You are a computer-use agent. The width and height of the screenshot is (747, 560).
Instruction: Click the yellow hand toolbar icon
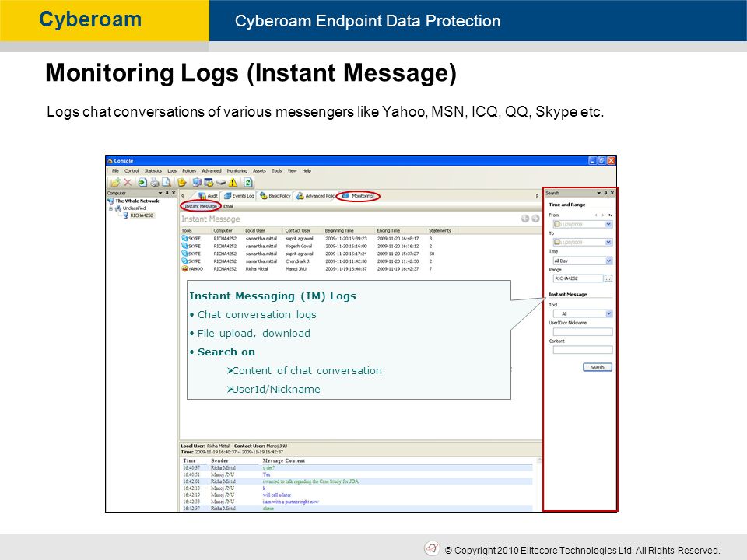coord(182,182)
